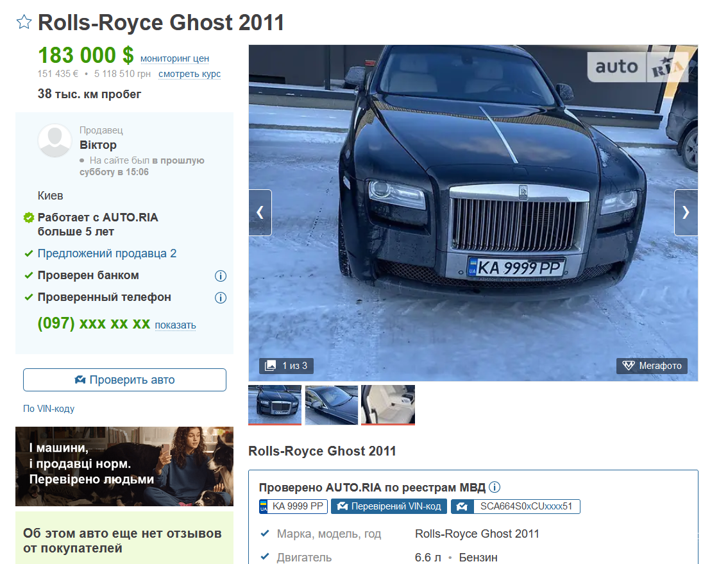
Task: Click the 'Двигатель' specification row label
Action: coord(304,557)
